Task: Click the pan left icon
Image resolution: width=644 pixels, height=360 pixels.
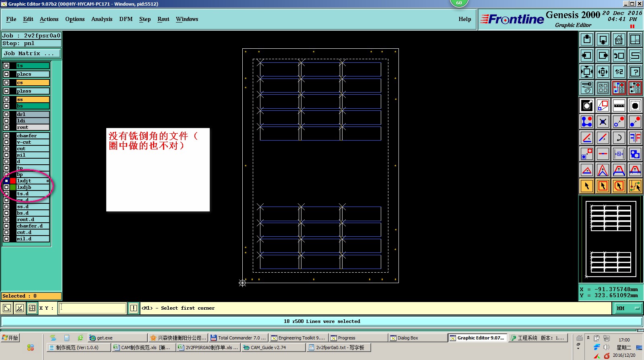Action: pyautogui.click(x=587, y=56)
